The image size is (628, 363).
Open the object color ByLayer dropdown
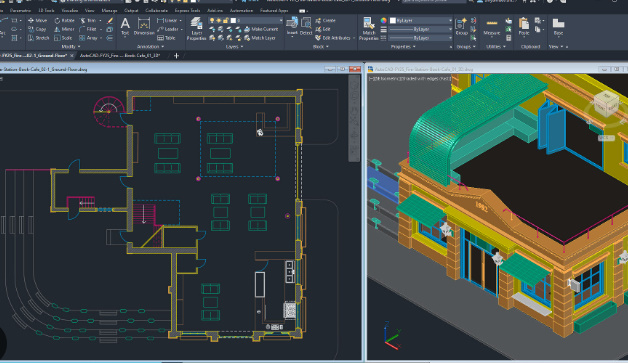(421, 20)
